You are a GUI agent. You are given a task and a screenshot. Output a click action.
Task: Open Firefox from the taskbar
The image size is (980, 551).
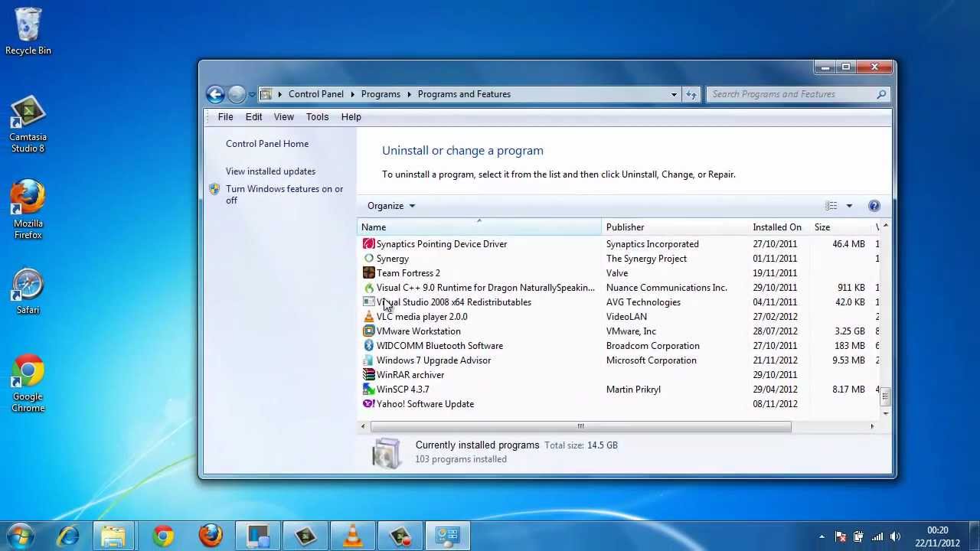pyautogui.click(x=210, y=536)
